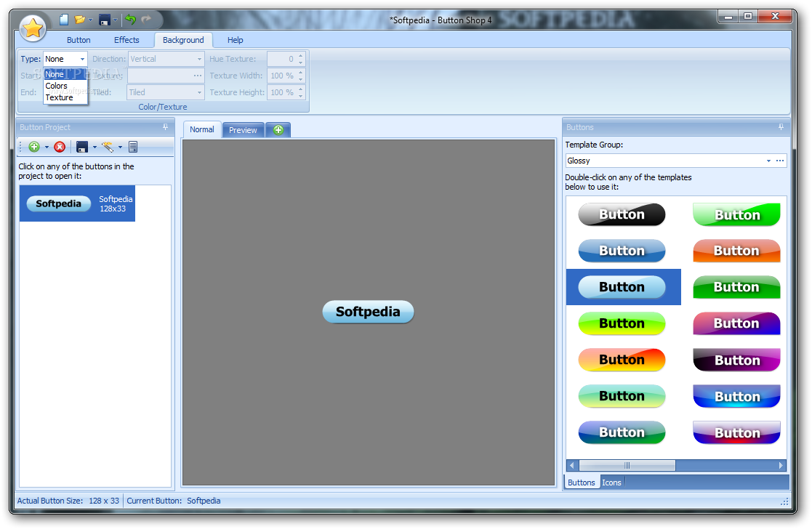The image size is (812, 529).
Task: Choose the lime-yellow Button template
Action: [x=622, y=323]
